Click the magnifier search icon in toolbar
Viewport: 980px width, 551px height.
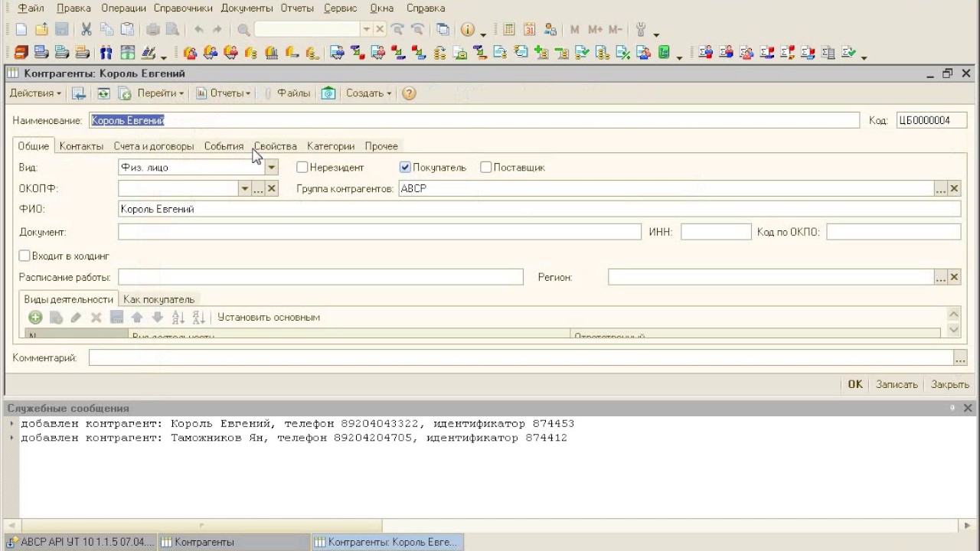coord(243,30)
